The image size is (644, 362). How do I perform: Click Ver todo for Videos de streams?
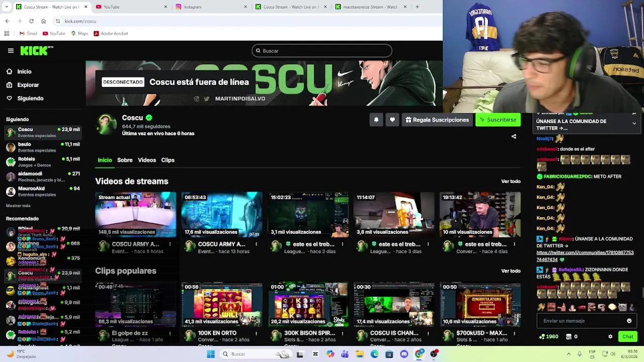pyautogui.click(x=511, y=181)
